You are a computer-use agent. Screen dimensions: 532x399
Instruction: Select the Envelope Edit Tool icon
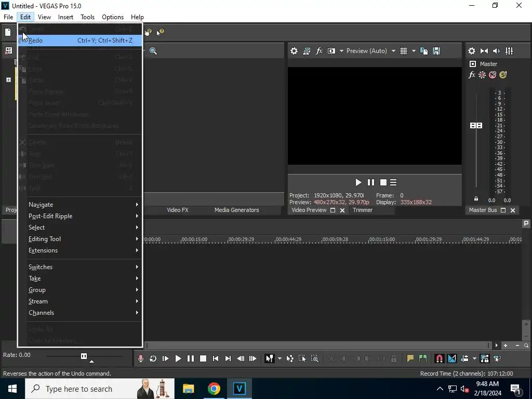click(290, 358)
